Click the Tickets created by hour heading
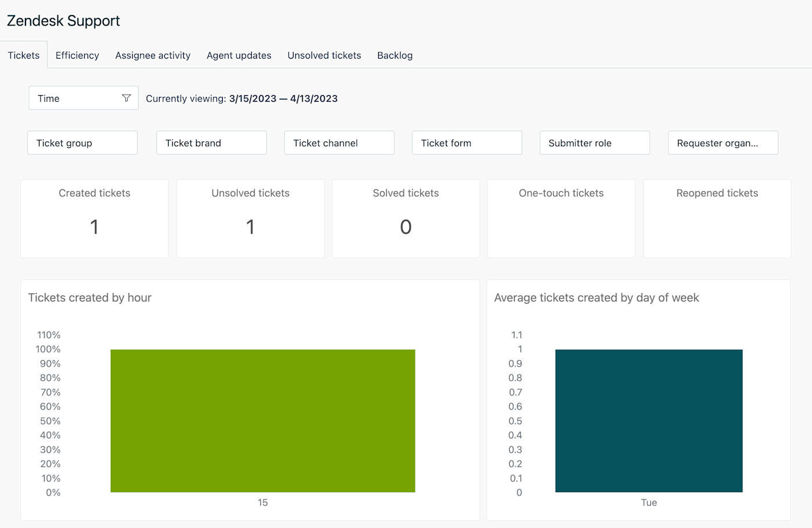 coord(90,298)
